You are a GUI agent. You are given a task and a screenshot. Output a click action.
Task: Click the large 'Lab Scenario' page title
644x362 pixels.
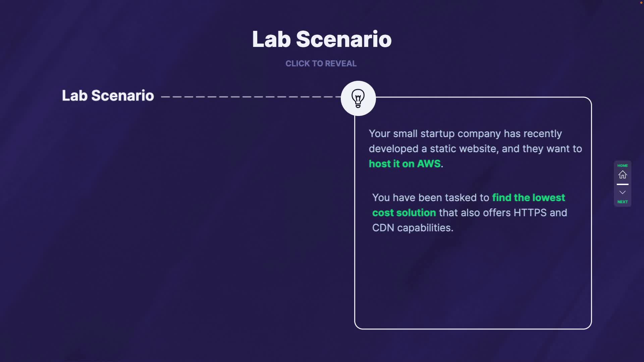[x=322, y=39]
